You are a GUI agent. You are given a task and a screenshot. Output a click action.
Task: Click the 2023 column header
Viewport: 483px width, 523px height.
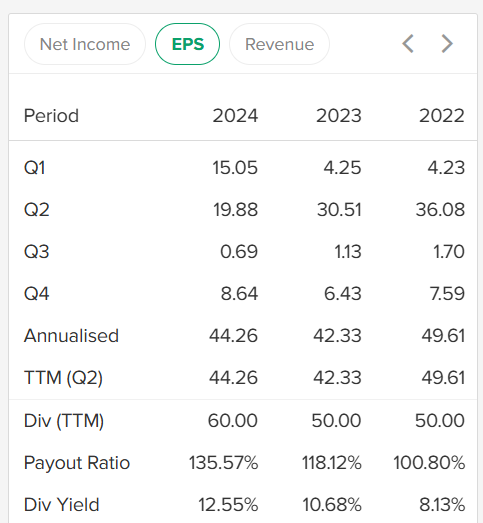[x=339, y=116]
